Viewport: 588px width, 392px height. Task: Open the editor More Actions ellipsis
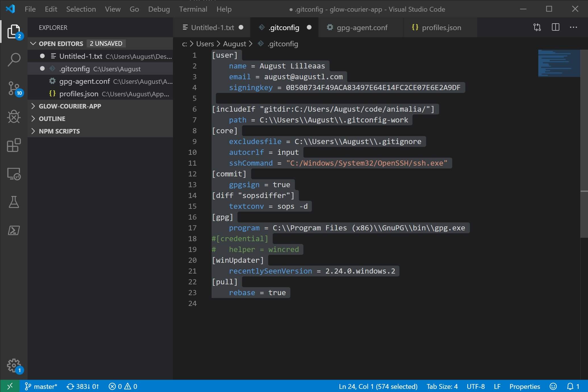tap(573, 27)
